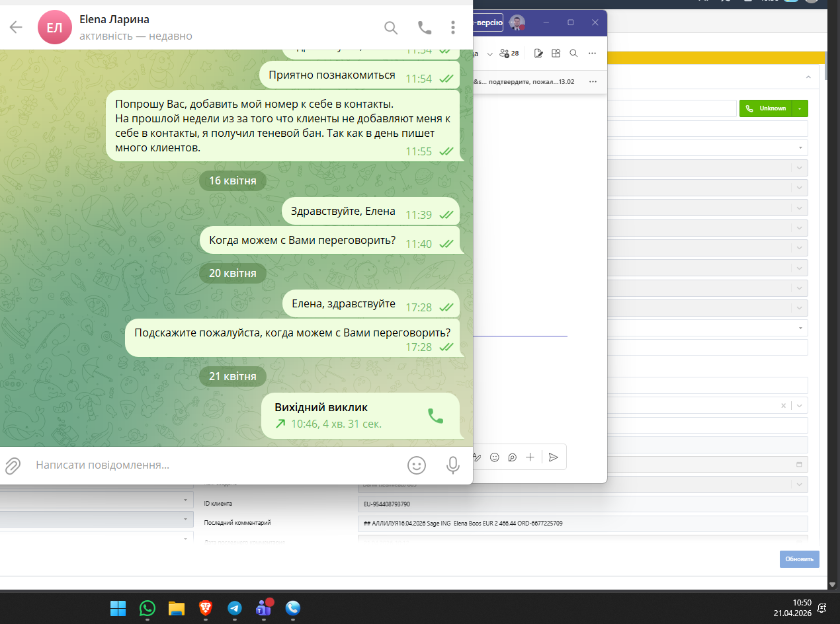Open calendar icon on CRM date field

coord(799,465)
